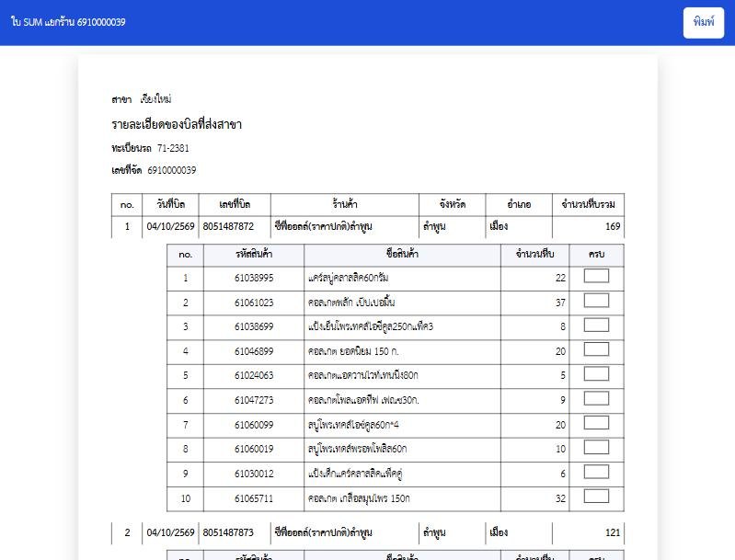This screenshot has height=560, width=735.
Task: Click product code 61046899
Action: click(254, 351)
